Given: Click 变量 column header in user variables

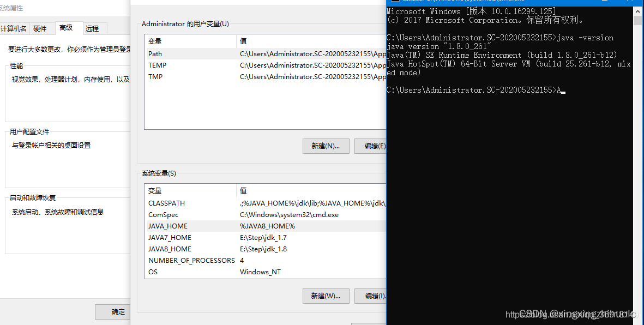Looking at the screenshot, I should coord(190,41).
